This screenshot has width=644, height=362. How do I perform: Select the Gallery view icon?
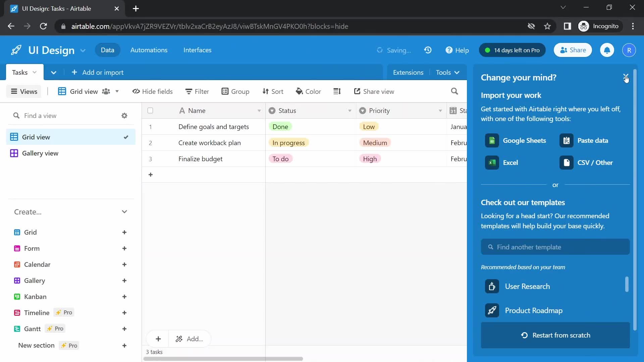[x=14, y=153]
